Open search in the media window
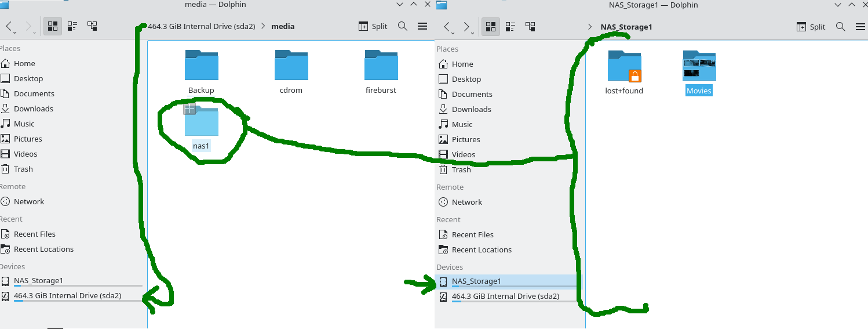868x329 pixels. pyautogui.click(x=403, y=26)
